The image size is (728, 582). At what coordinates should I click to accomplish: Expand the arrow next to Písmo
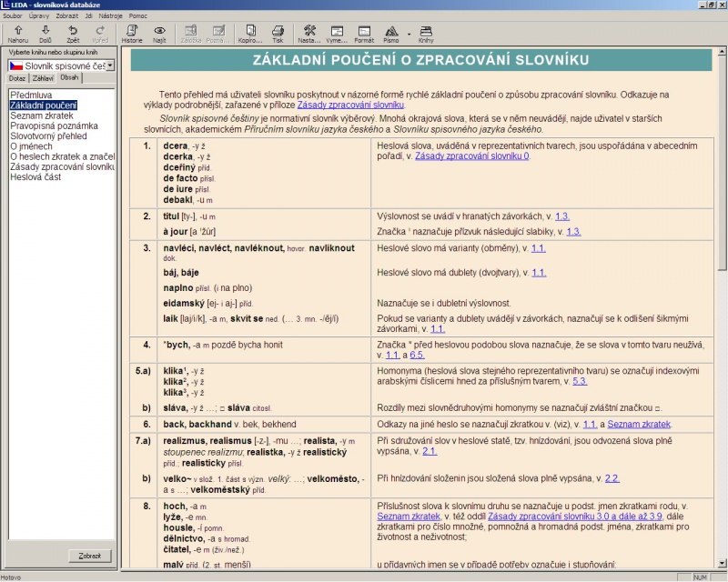click(x=409, y=34)
